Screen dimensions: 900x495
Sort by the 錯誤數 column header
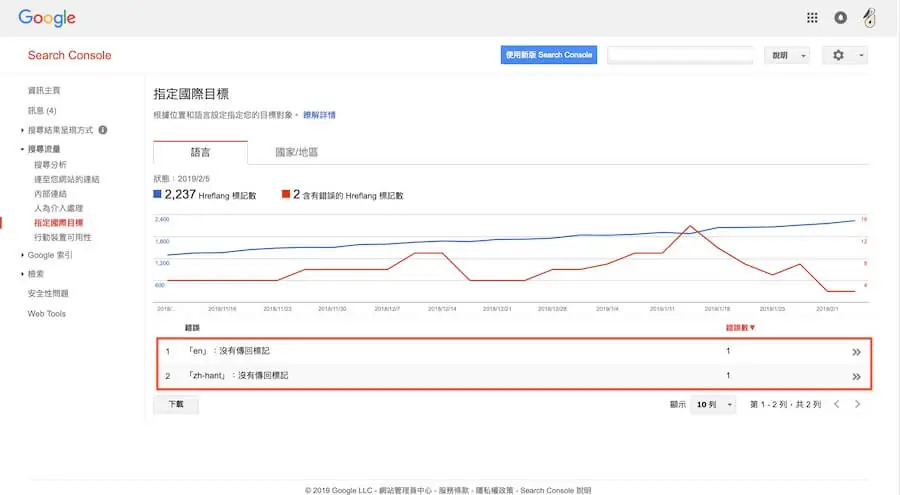[740, 328]
